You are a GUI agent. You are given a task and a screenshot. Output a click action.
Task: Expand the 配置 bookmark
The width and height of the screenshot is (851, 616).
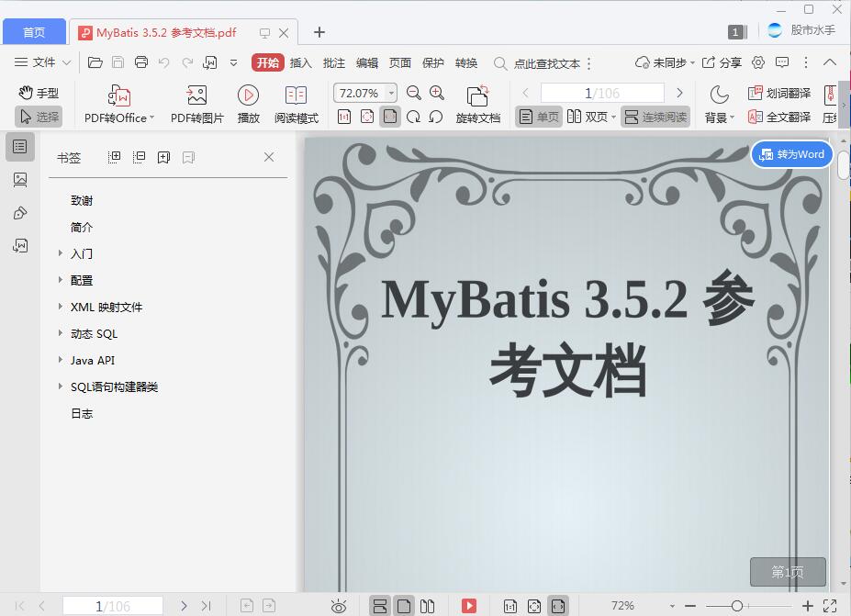point(61,279)
